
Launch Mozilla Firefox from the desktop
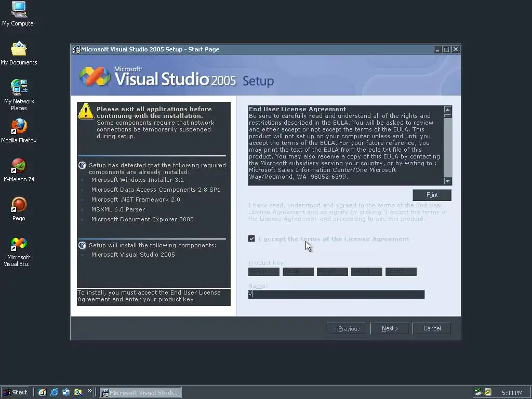tap(19, 130)
